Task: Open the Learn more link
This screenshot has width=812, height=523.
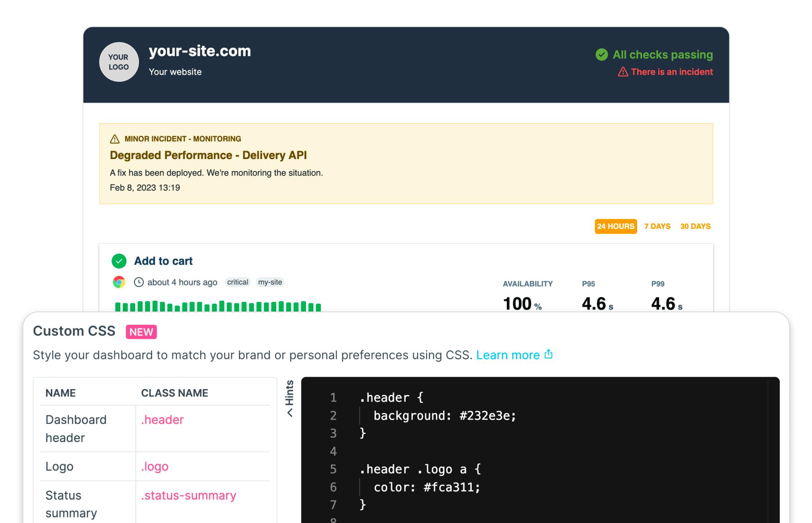Action: tap(508, 355)
